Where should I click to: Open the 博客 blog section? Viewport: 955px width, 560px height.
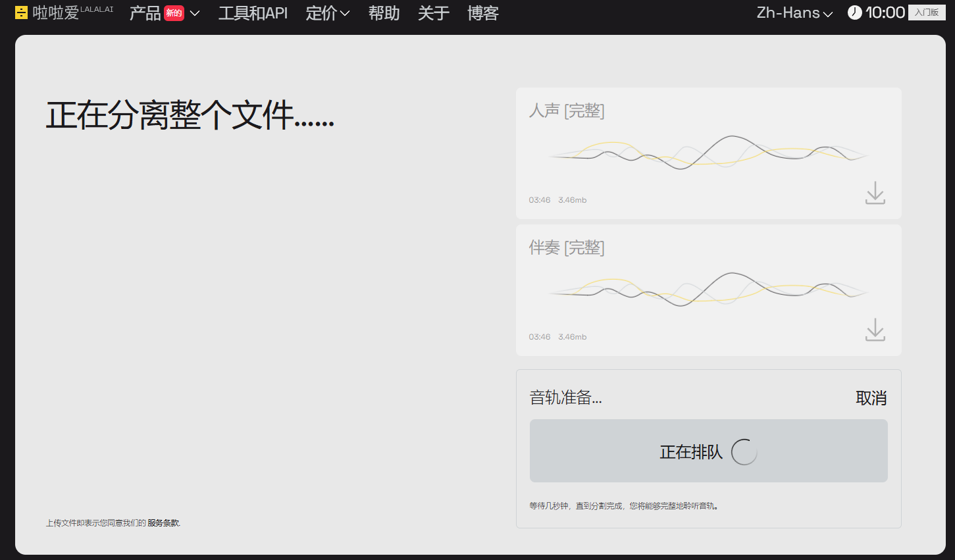pyautogui.click(x=482, y=13)
